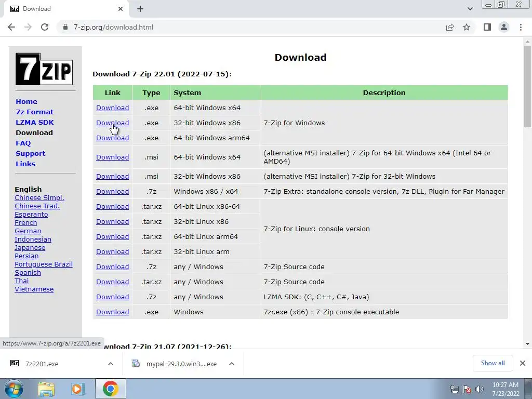Image resolution: width=532 pixels, height=399 pixels.
Task: Open the tab search dropdown arrow
Action: (x=470, y=9)
